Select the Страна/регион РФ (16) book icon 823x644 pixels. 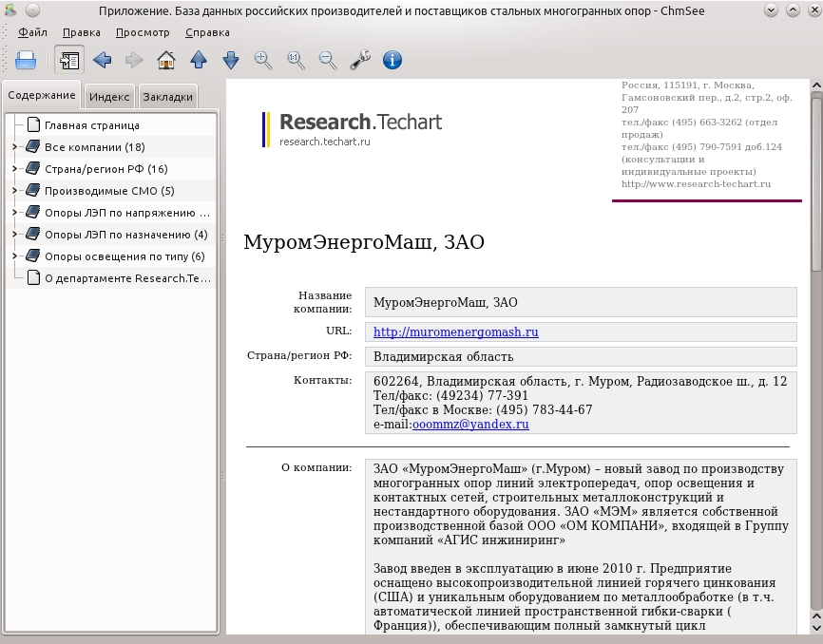pyautogui.click(x=32, y=168)
